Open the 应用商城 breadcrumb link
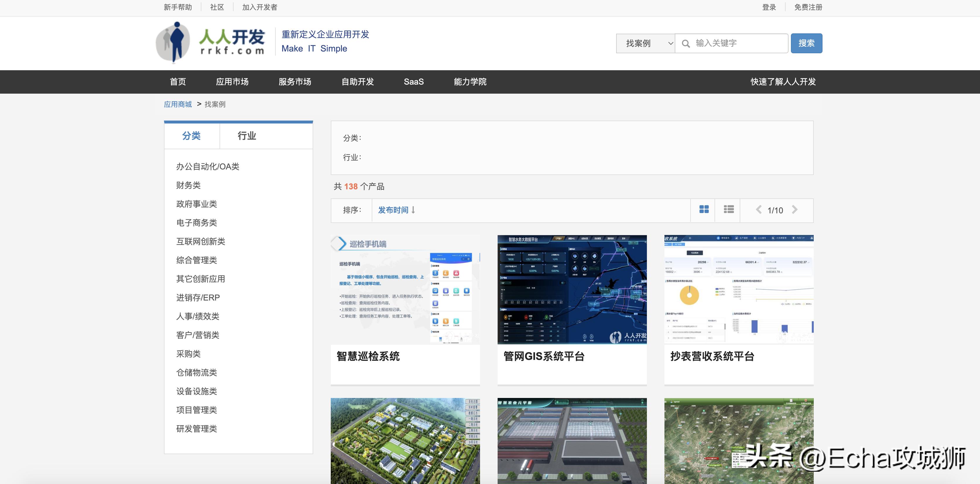 click(177, 104)
